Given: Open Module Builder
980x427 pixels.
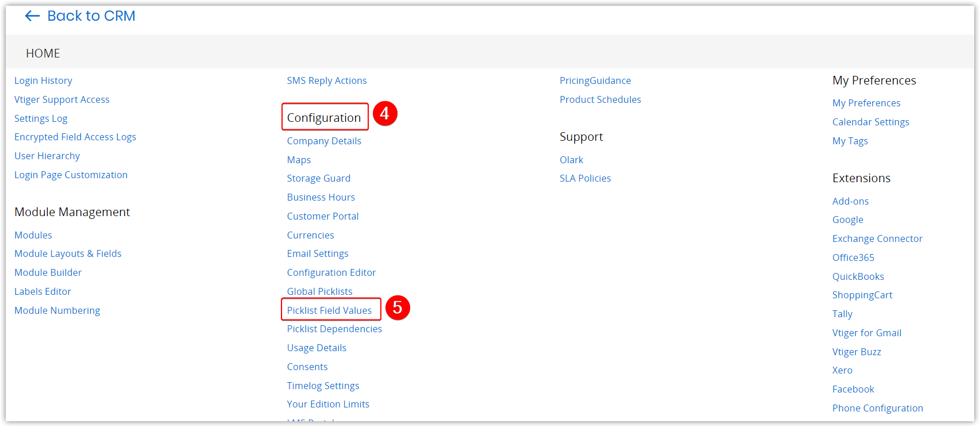Looking at the screenshot, I should click(x=48, y=272).
